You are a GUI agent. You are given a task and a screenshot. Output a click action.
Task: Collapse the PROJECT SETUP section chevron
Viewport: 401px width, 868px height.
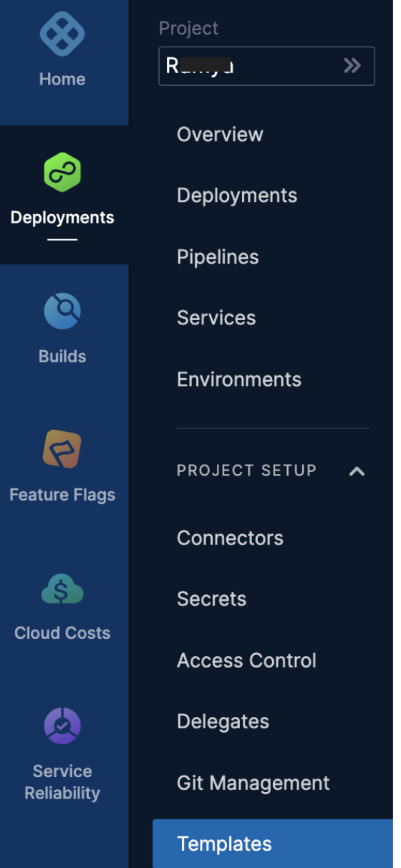pyautogui.click(x=357, y=471)
